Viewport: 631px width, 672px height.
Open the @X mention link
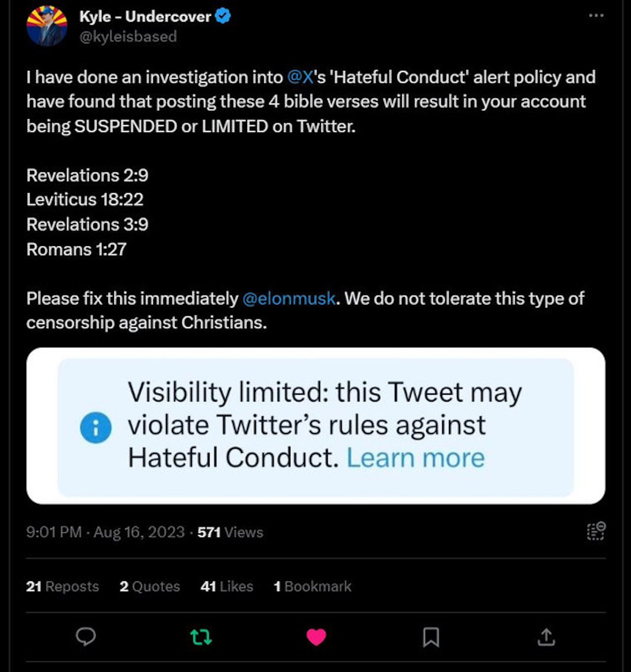[x=301, y=77]
